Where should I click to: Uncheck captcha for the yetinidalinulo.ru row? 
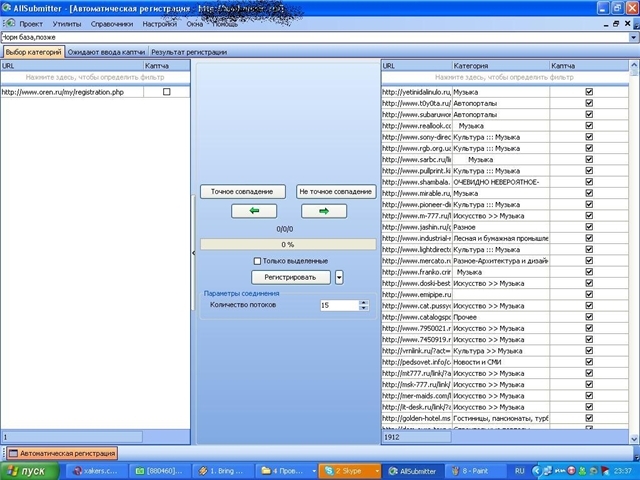point(589,92)
